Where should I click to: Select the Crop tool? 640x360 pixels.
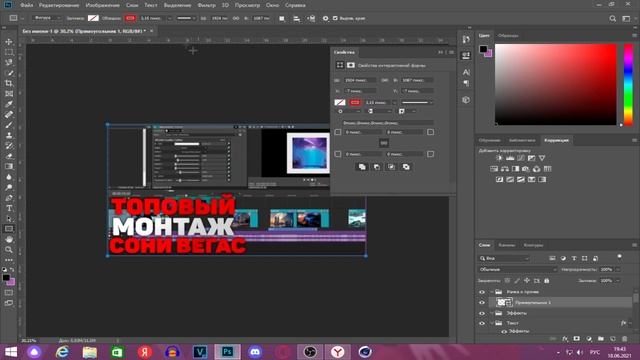tap(9, 83)
